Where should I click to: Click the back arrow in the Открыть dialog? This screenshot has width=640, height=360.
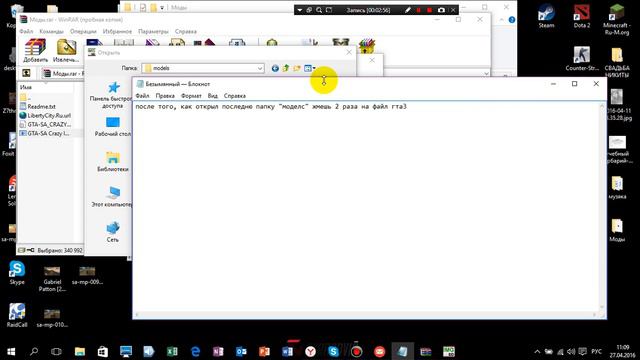(275, 68)
